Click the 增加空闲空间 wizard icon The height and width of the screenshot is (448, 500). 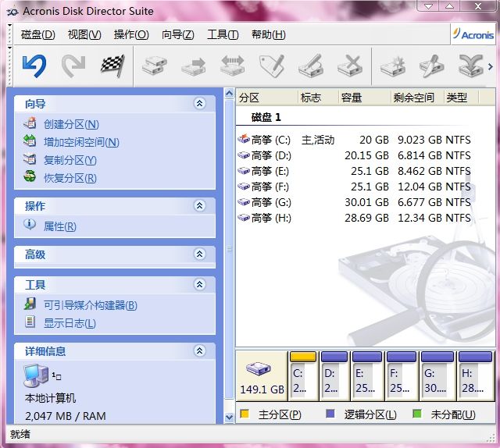click(x=30, y=140)
